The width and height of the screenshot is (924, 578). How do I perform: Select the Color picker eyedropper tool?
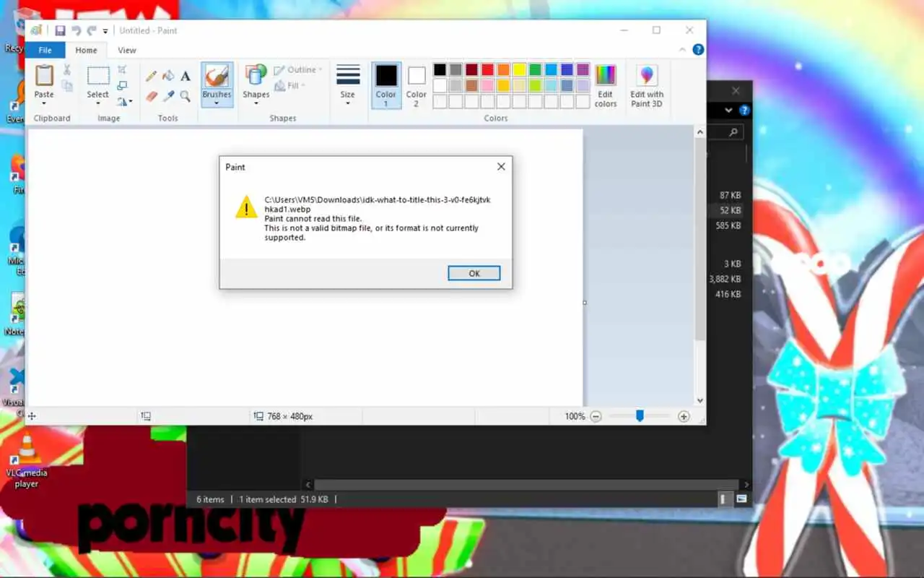click(x=168, y=96)
